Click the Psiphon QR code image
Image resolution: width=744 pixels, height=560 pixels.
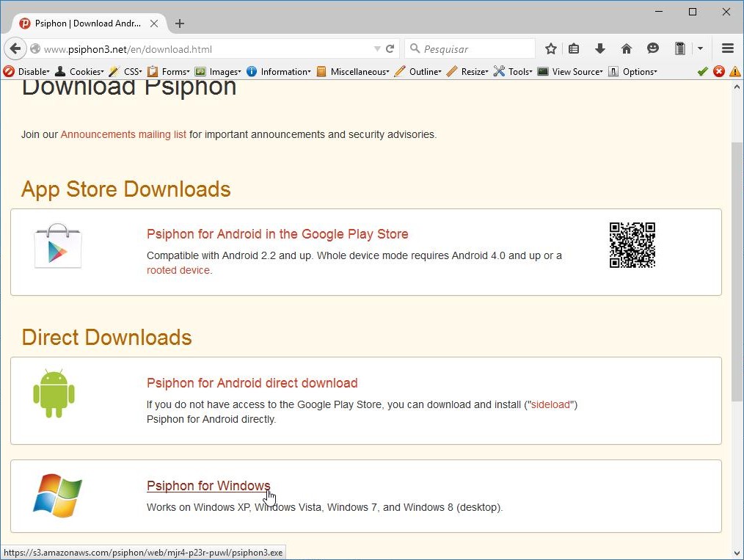(x=632, y=245)
